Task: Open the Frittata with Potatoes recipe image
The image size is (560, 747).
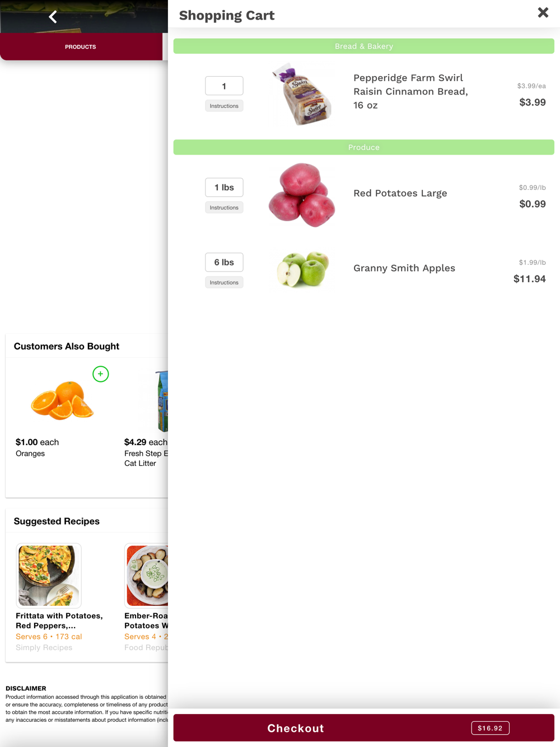Action: tap(49, 576)
